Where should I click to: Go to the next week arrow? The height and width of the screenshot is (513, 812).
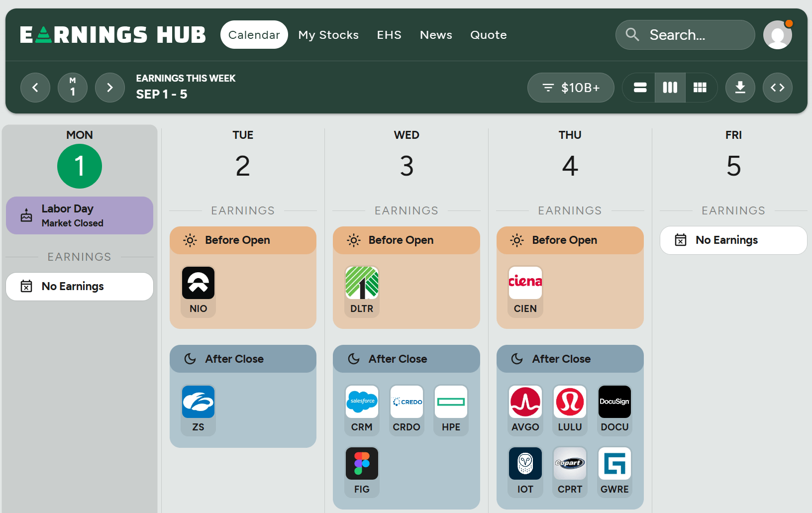point(110,88)
